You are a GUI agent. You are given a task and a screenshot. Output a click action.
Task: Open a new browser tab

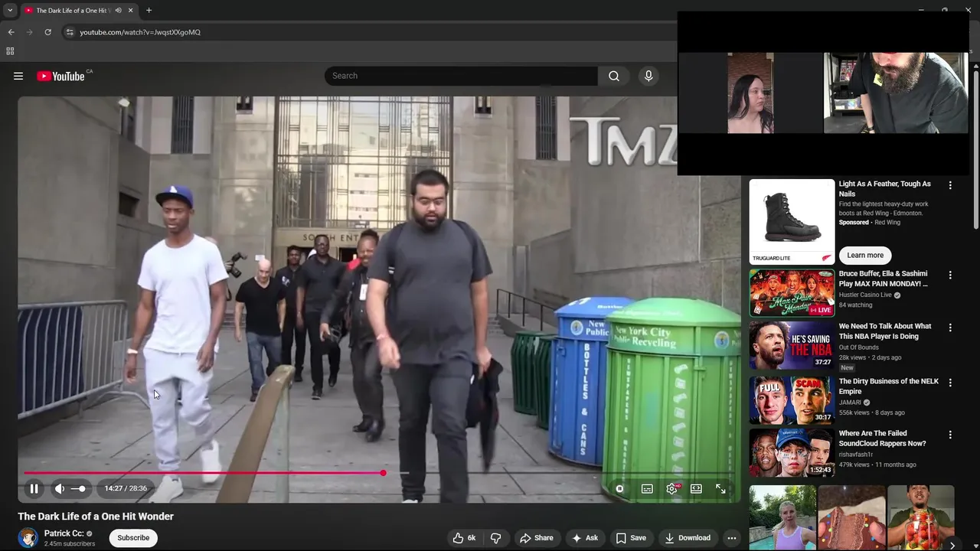[149, 11]
